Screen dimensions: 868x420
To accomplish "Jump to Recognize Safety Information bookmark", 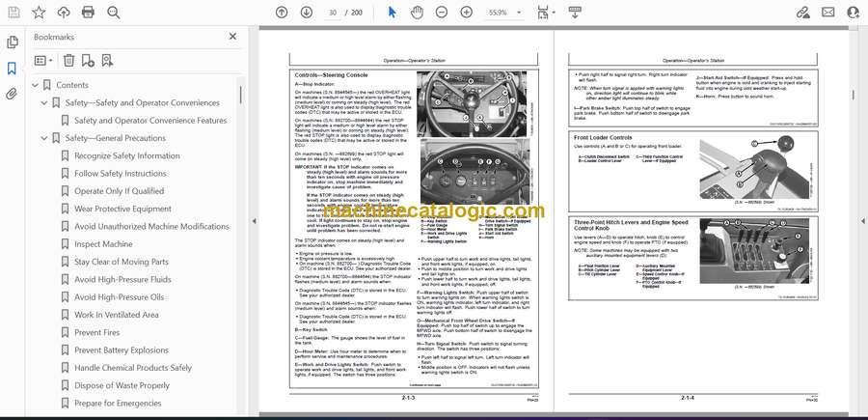I will [127, 155].
